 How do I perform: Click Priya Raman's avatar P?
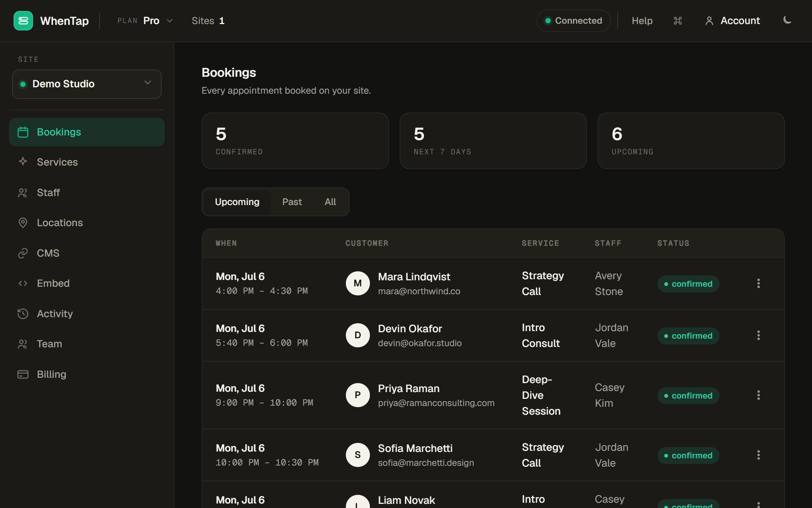point(358,395)
